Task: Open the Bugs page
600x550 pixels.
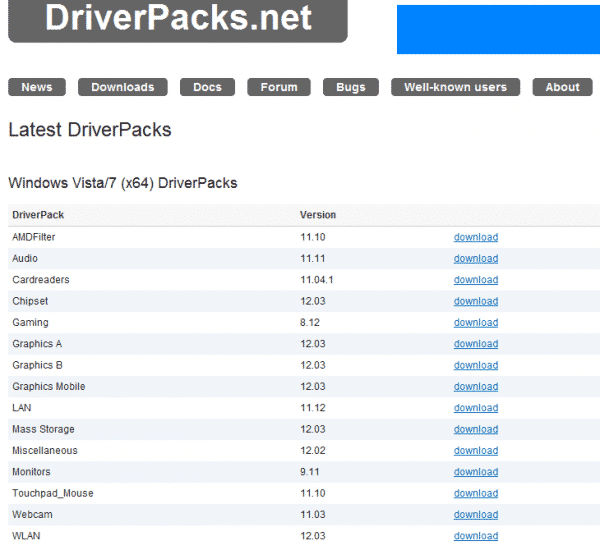Action: [x=351, y=87]
